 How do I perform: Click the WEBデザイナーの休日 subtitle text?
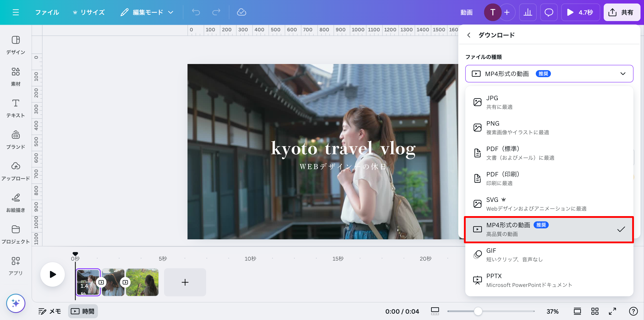coord(343,167)
